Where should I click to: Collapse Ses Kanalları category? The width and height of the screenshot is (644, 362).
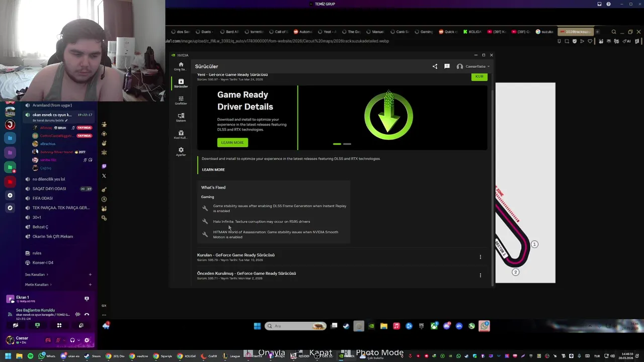(36, 275)
